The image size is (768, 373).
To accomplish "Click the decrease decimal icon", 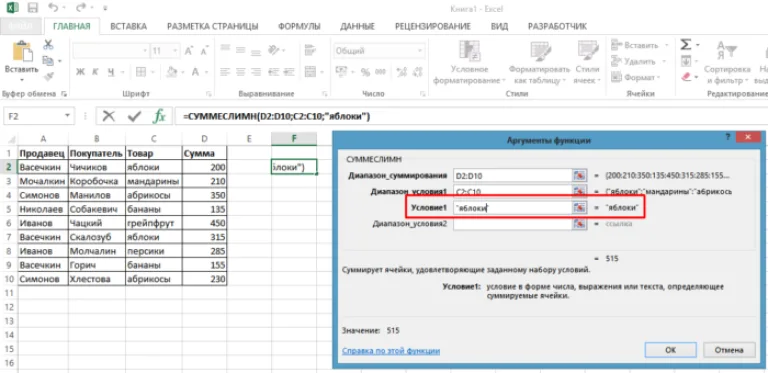I will (x=417, y=72).
